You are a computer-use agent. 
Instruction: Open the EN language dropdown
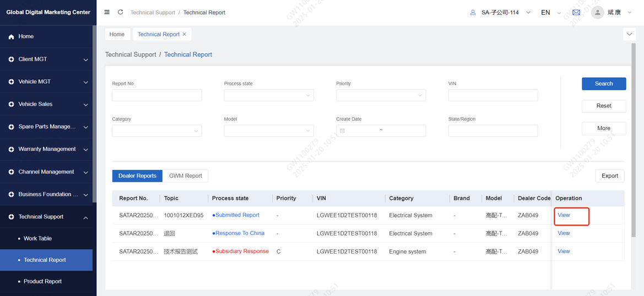[x=550, y=12]
